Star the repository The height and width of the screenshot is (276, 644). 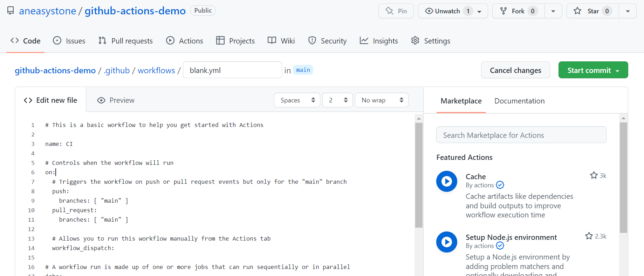pos(592,11)
